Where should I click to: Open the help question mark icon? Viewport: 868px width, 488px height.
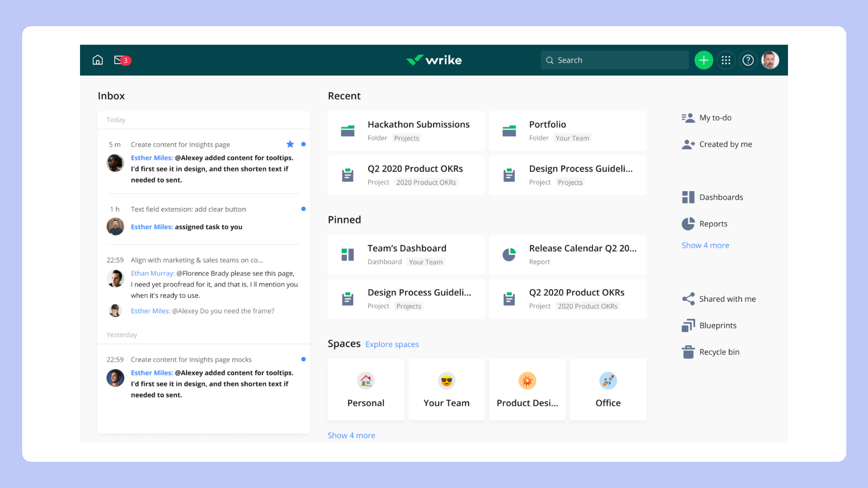pyautogui.click(x=748, y=60)
